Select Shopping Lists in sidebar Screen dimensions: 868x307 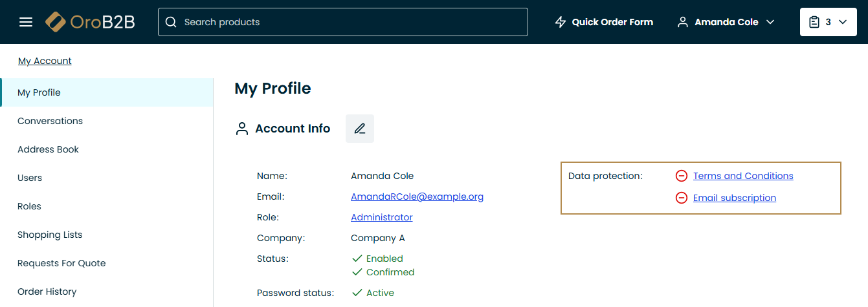pos(50,235)
